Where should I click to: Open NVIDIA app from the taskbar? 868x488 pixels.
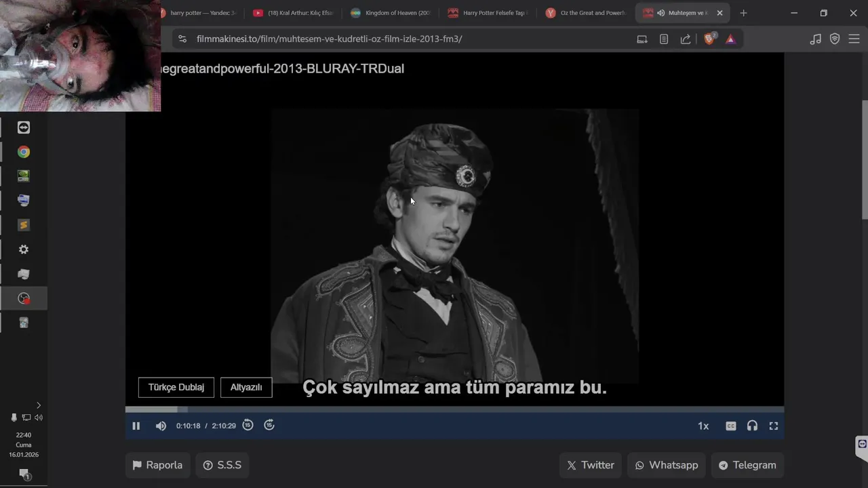click(x=24, y=176)
